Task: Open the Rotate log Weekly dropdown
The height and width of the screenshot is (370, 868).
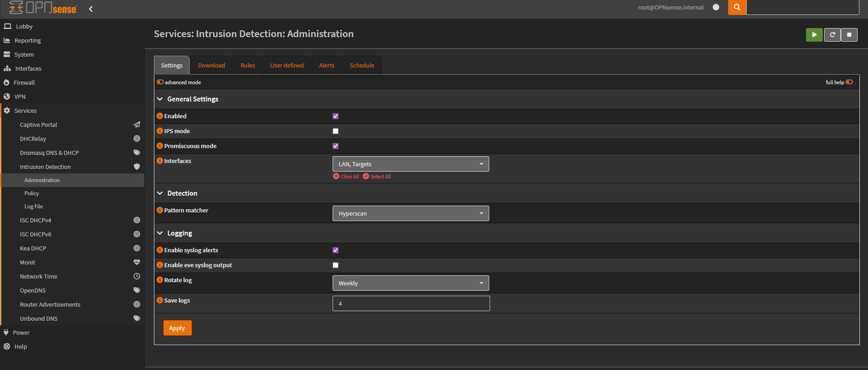Action: pyautogui.click(x=410, y=283)
